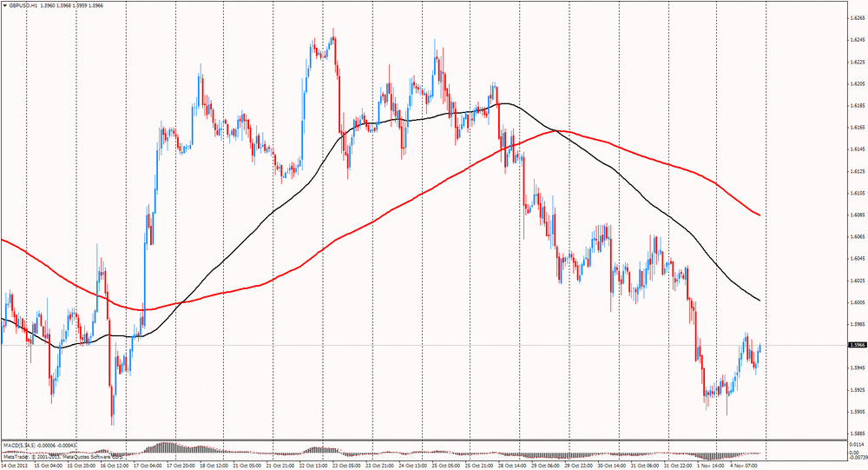This screenshot has height=470, width=868.
Task: Click the 1.6005 price axis label
Action: click(x=857, y=302)
